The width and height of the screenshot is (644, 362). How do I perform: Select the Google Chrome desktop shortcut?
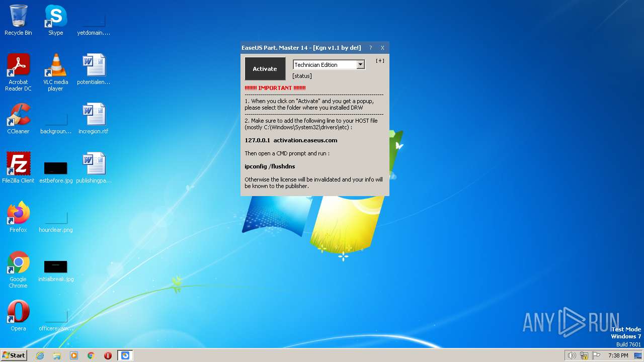coord(18,269)
